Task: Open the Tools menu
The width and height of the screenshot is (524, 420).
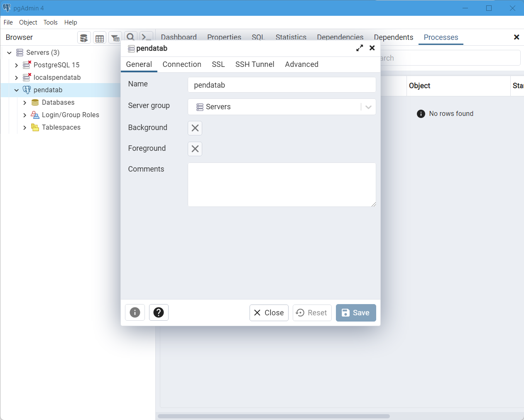Action: (50, 22)
